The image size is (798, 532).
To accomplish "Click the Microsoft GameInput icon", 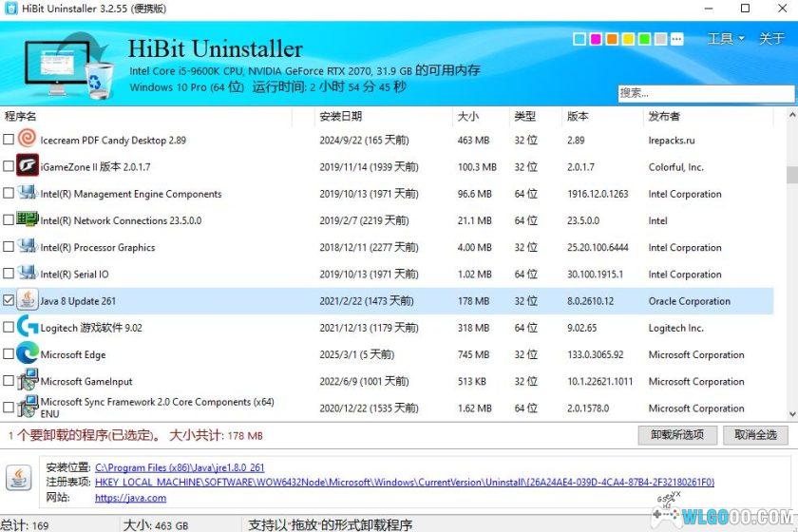I will pos(27,380).
